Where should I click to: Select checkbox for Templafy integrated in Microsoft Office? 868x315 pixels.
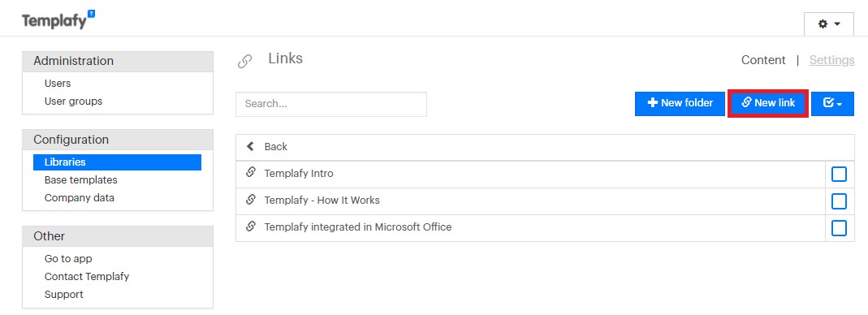click(840, 227)
